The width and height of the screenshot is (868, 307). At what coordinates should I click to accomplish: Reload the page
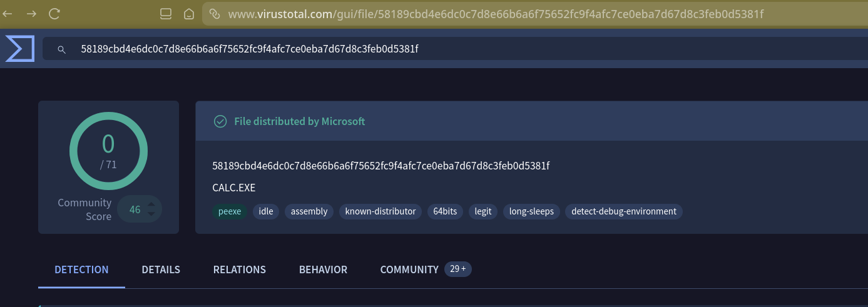[x=54, y=13]
